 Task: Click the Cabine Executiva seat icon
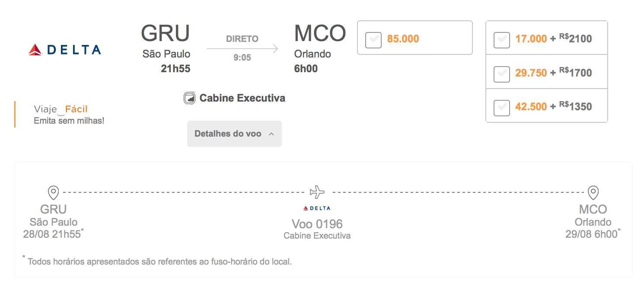(x=190, y=98)
